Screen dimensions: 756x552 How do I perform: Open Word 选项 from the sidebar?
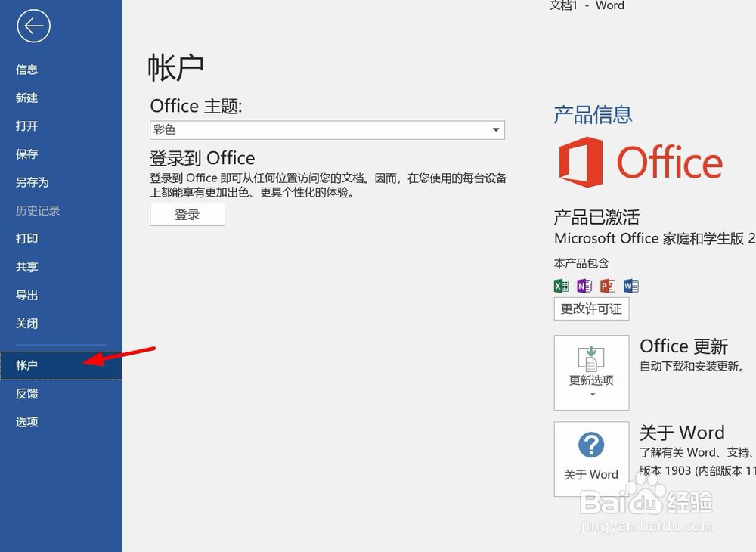click(26, 422)
